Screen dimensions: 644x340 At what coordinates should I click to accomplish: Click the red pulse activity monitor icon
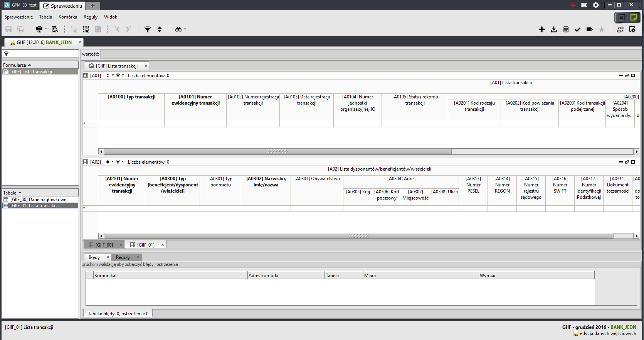(573, 5)
